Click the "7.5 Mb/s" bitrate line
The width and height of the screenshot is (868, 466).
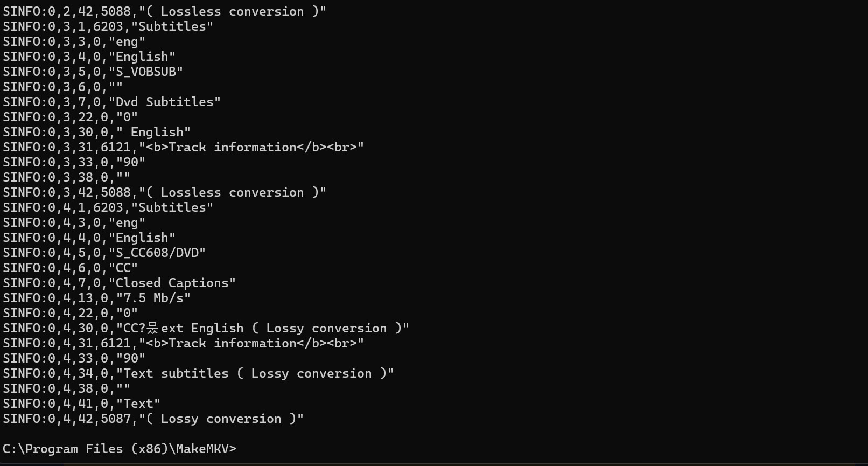click(x=97, y=298)
